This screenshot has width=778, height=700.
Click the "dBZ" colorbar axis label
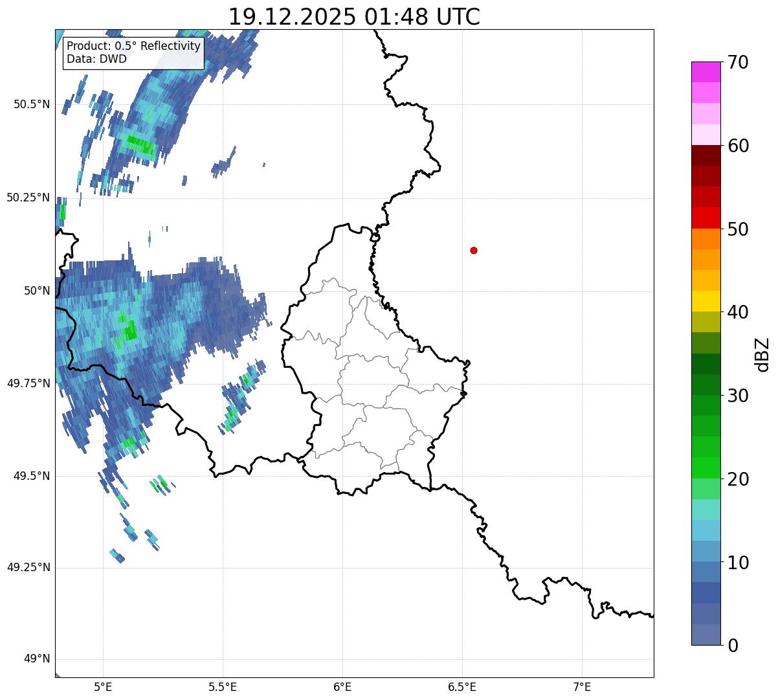[x=762, y=354]
